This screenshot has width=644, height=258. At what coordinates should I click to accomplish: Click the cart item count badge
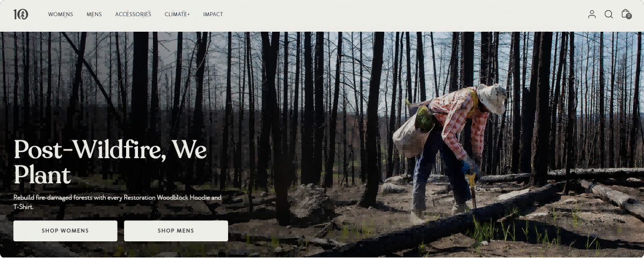(x=629, y=16)
